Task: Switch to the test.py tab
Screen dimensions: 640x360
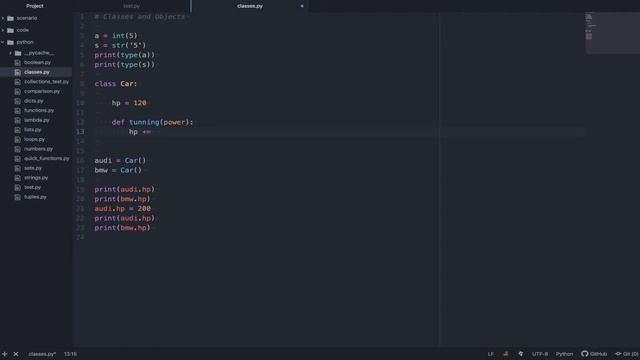Action: coord(131,6)
